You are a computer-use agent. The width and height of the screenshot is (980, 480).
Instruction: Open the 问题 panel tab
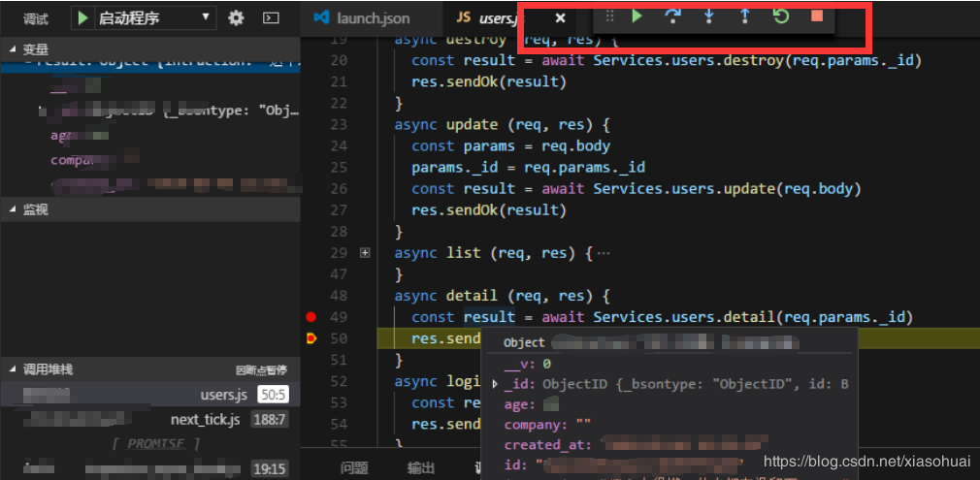click(x=354, y=468)
